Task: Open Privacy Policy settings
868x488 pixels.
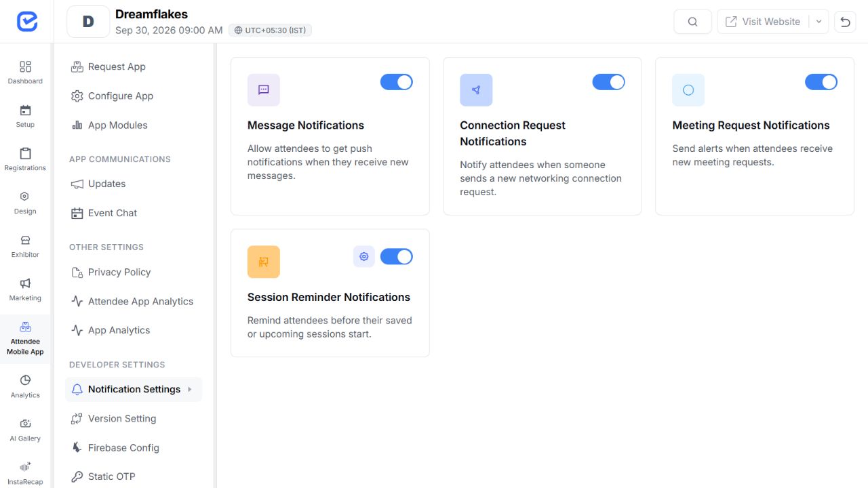Action: click(134, 272)
